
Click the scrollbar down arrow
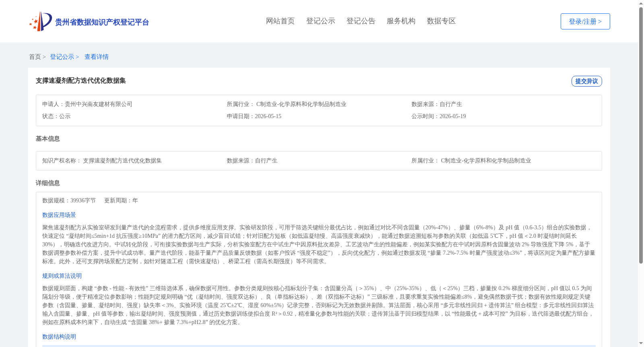pos(641,344)
